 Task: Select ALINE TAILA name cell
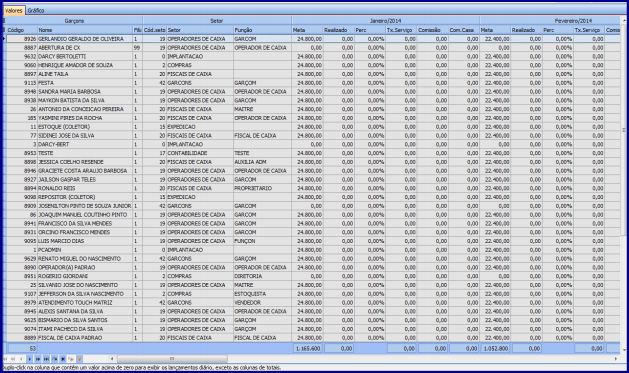[x=85, y=74]
